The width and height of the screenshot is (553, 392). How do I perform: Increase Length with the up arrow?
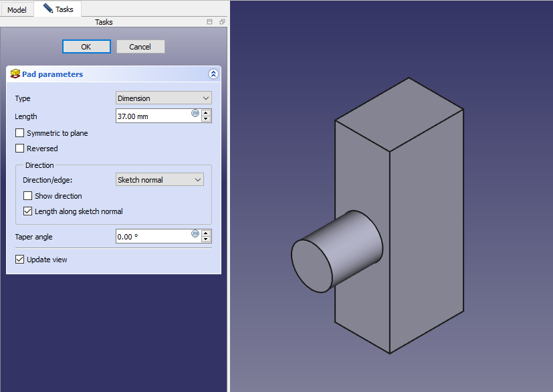(206, 112)
